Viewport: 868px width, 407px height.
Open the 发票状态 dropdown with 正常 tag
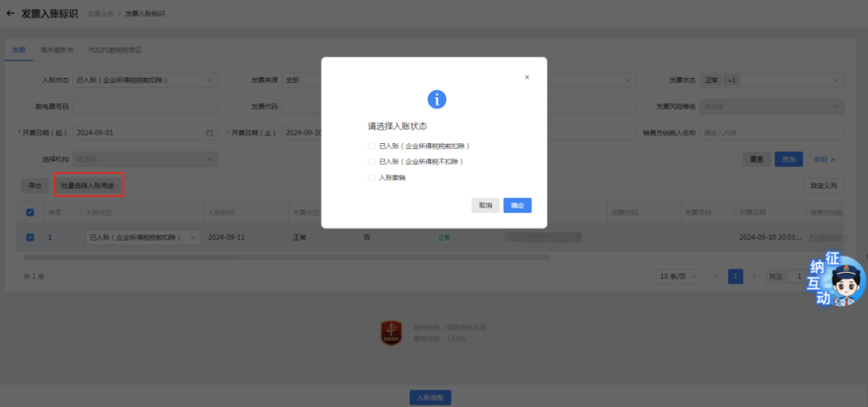pos(772,80)
